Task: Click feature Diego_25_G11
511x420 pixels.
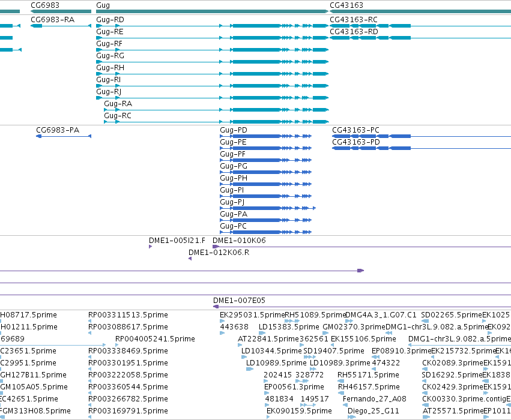Action: point(373,411)
